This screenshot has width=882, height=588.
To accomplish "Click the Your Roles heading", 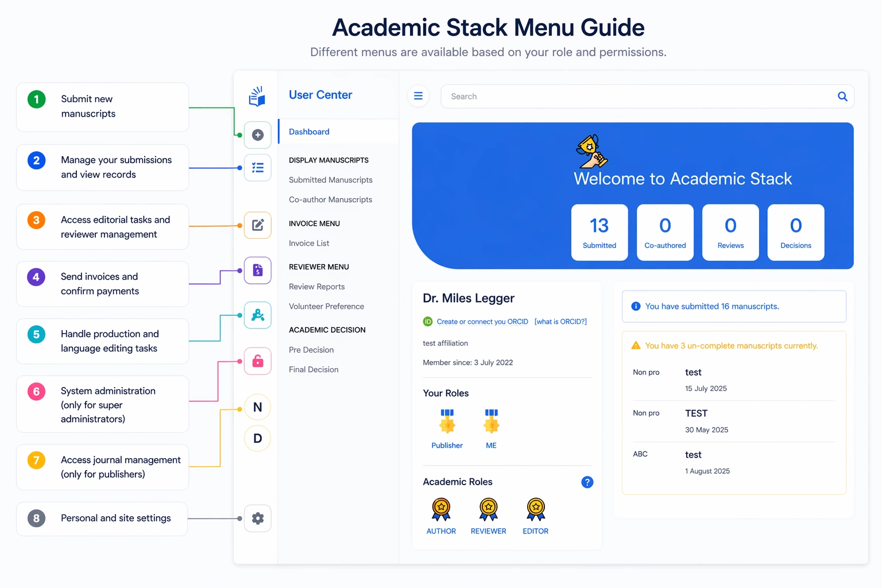I will click(446, 393).
